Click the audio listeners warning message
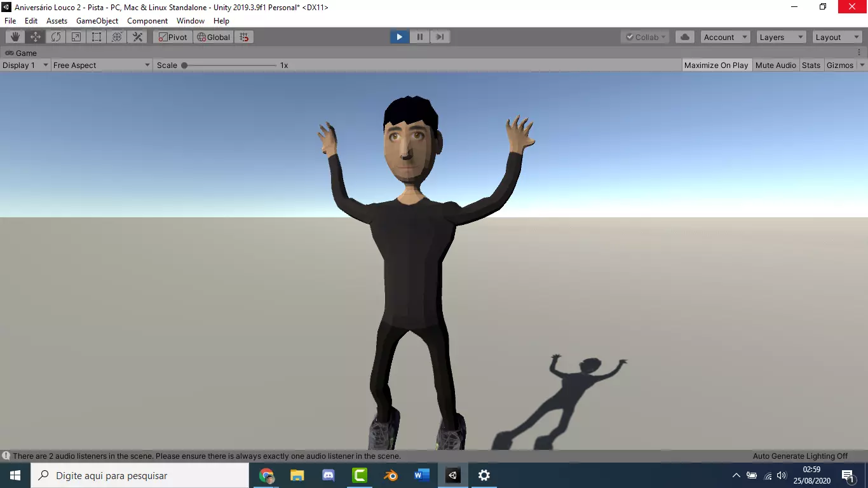 tap(207, 456)
